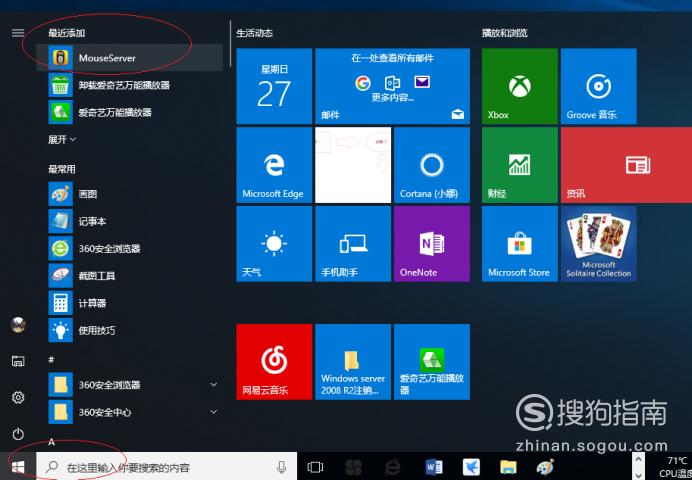Viewport: 692px width, 480px height.
Task: Click the white photo thumbnail tile
Action: 353,165
